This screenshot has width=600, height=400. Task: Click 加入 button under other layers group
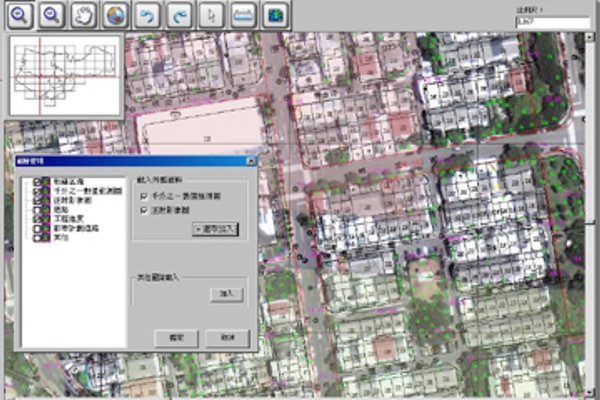(x=227, y=294)
